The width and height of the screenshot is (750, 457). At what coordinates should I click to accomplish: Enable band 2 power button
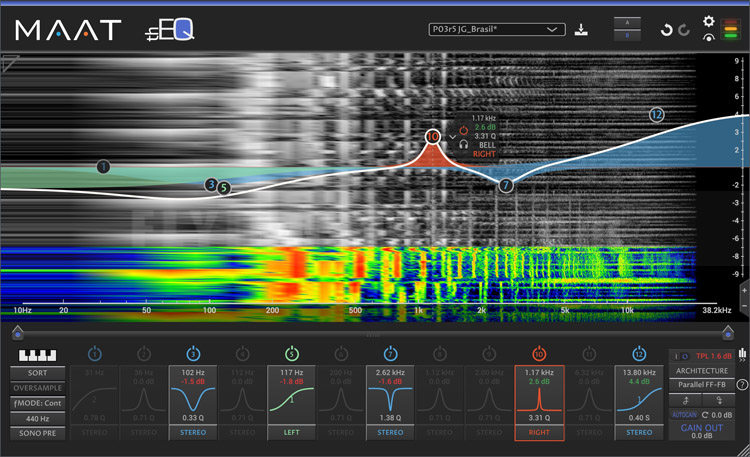pyautogui.click(x=143, y=354)
